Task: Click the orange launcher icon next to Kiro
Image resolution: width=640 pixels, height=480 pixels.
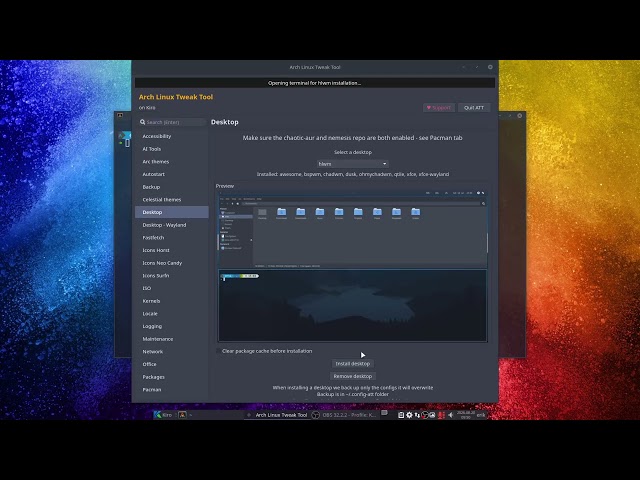Action: [182, 415]
